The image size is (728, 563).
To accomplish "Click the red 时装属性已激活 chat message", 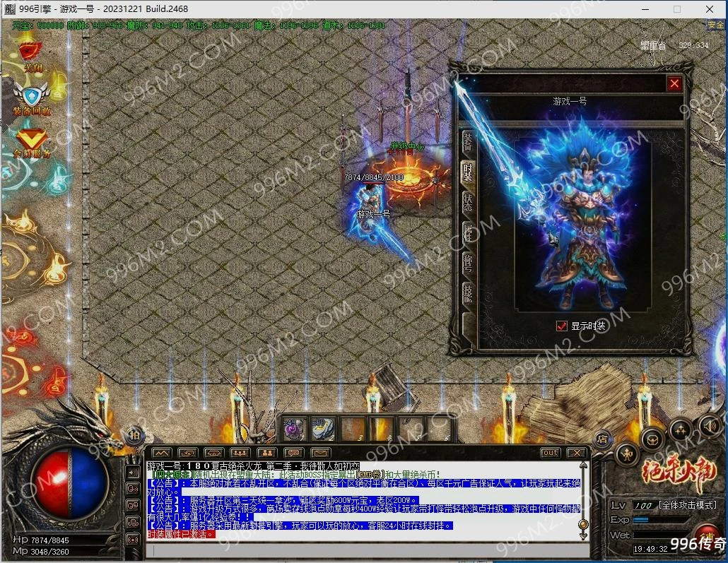I will click(182, 534).
